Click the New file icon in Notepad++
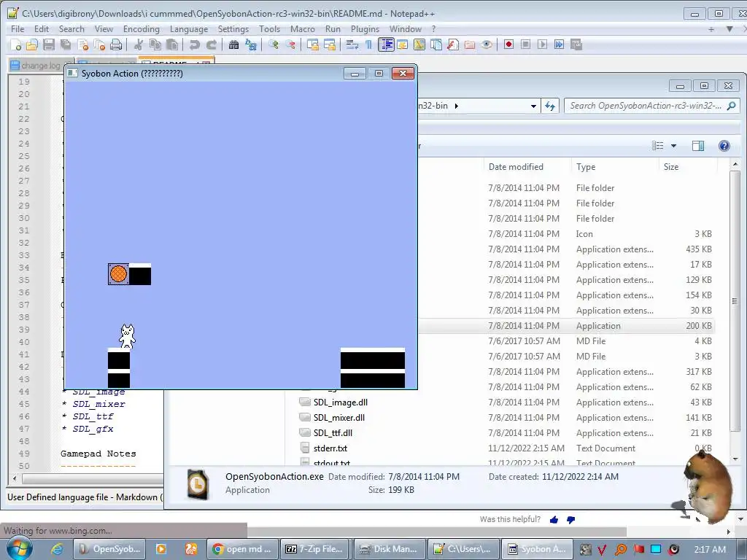 click(16, 44)
